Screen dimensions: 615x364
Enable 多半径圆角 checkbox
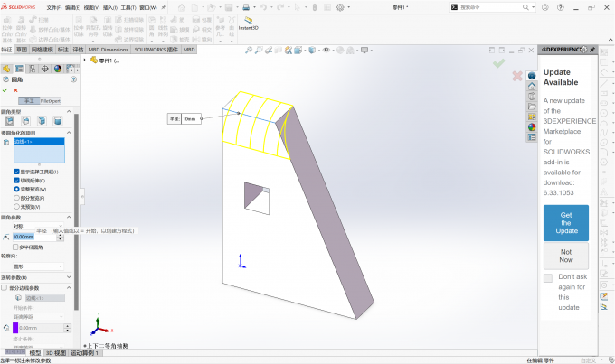(x=15, y=247)
